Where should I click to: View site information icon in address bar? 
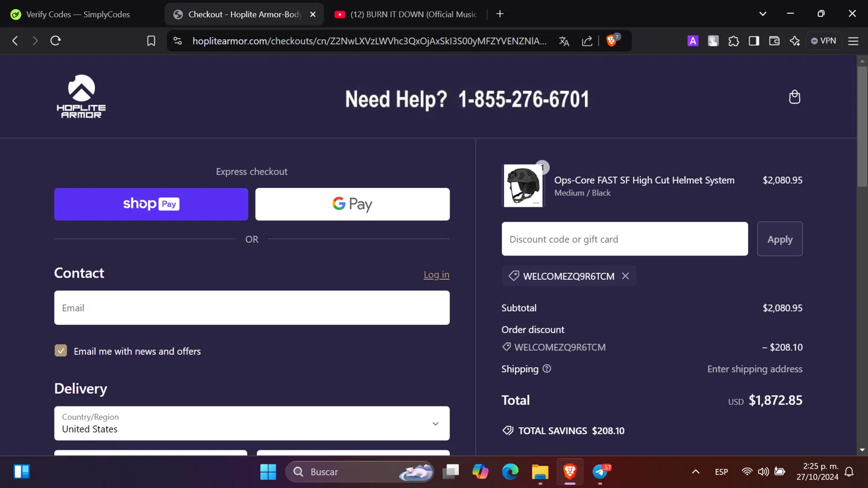pyautogui.click(x=178, y=40)
